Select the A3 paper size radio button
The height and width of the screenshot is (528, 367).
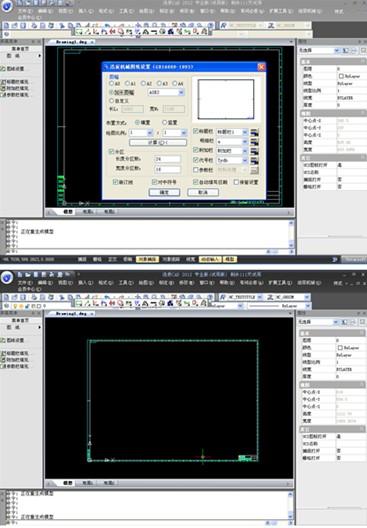point(160,84)
